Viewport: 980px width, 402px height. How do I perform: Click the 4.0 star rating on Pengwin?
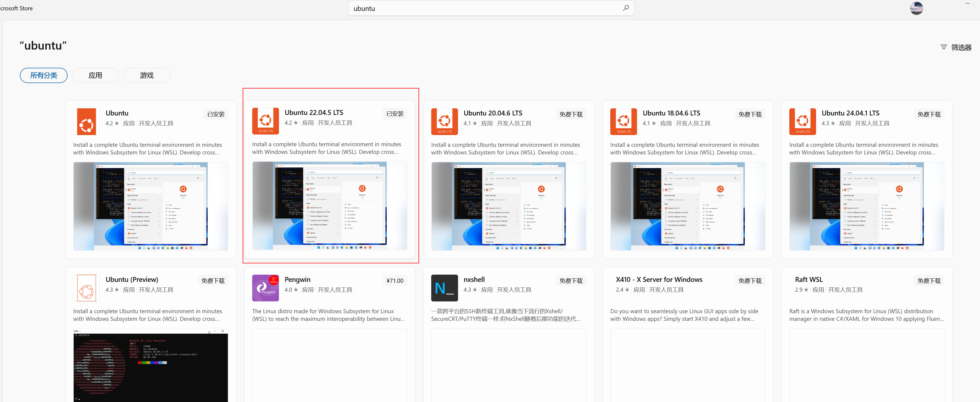[x=291, y=290]
